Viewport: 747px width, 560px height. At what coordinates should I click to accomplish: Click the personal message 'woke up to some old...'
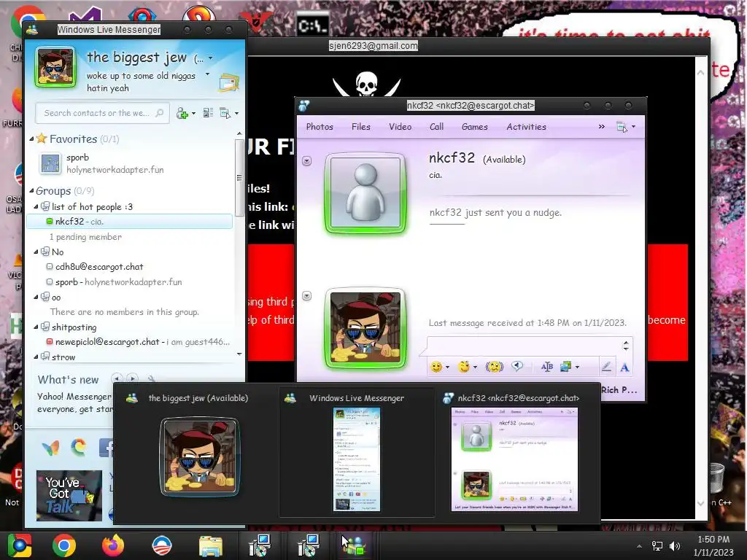[x=141, y=82]
